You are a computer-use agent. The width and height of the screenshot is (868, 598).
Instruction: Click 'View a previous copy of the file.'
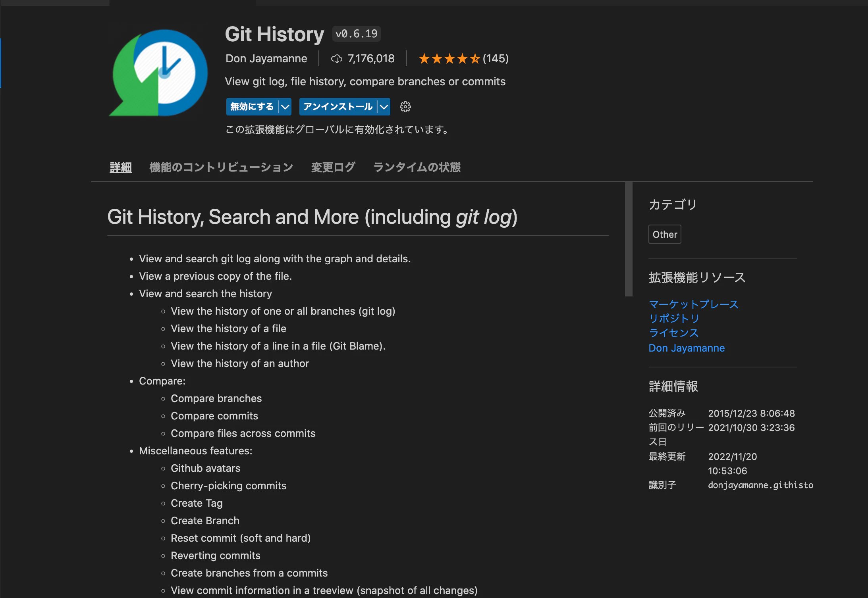click(215, 276)
